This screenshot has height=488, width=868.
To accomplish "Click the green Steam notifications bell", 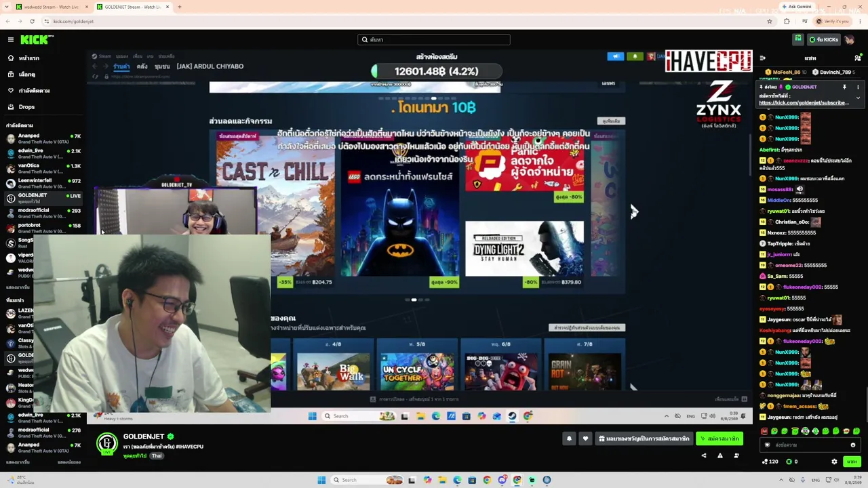I will point(635,56).
